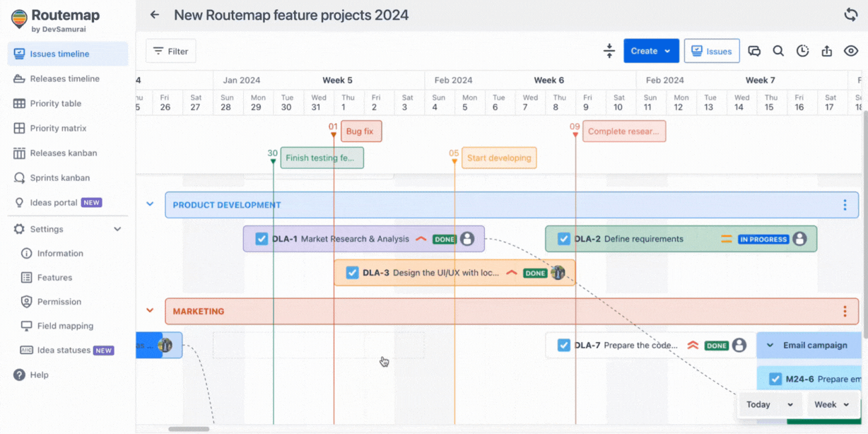868x434 pixels.
Task: Toggle the DLA-1 Market Research checkbox
Action: [262, 239]
